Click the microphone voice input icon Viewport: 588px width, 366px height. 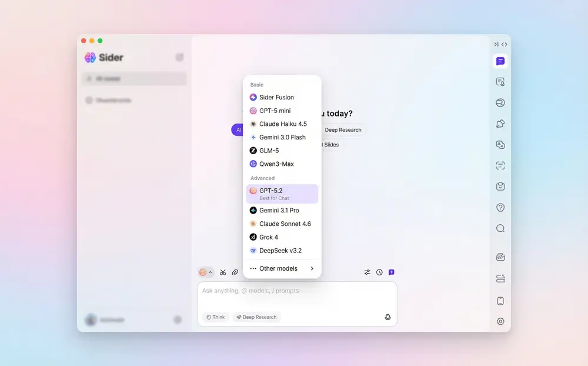tap(387, 317)
